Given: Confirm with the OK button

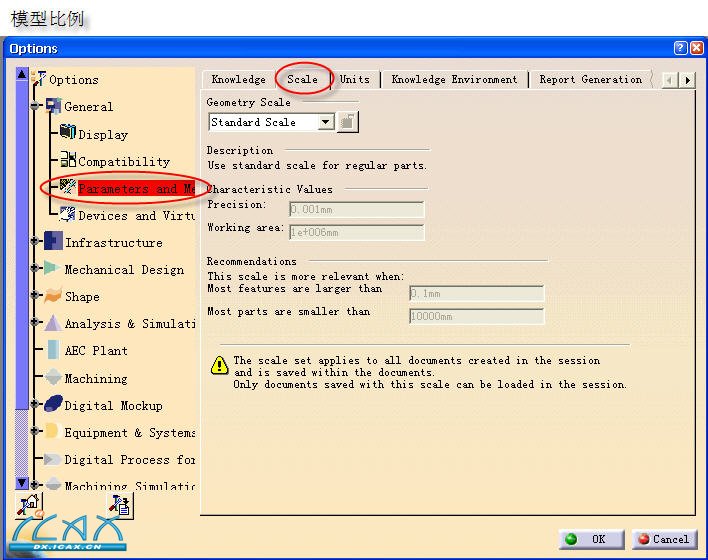Looking at the screenshot, I should click(x=592, y=539).
